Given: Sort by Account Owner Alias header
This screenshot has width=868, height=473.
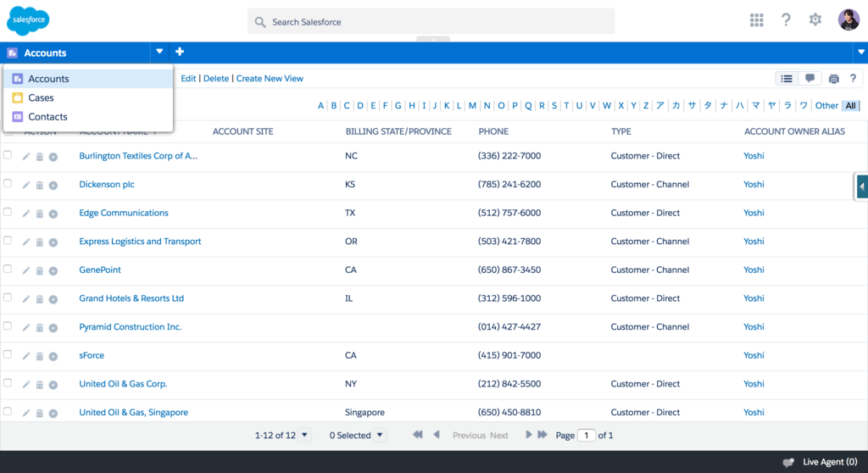Looking at the screenshot, I should (794, 131).
